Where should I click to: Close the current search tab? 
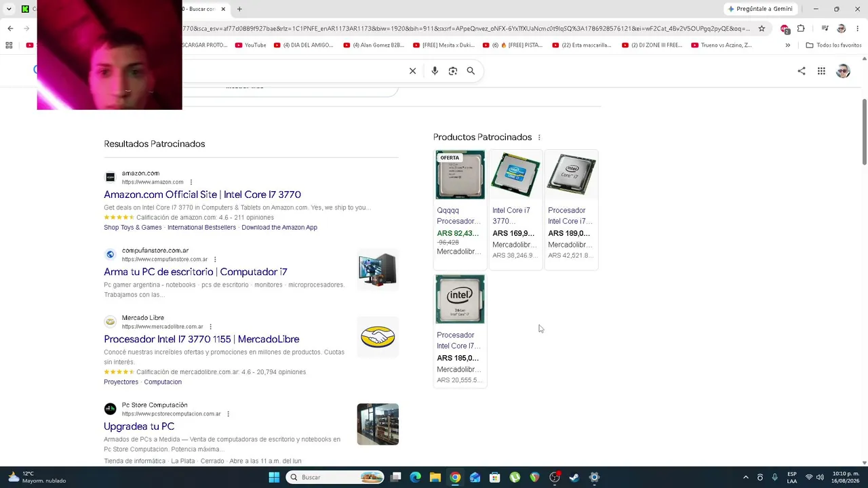[223, 9]
